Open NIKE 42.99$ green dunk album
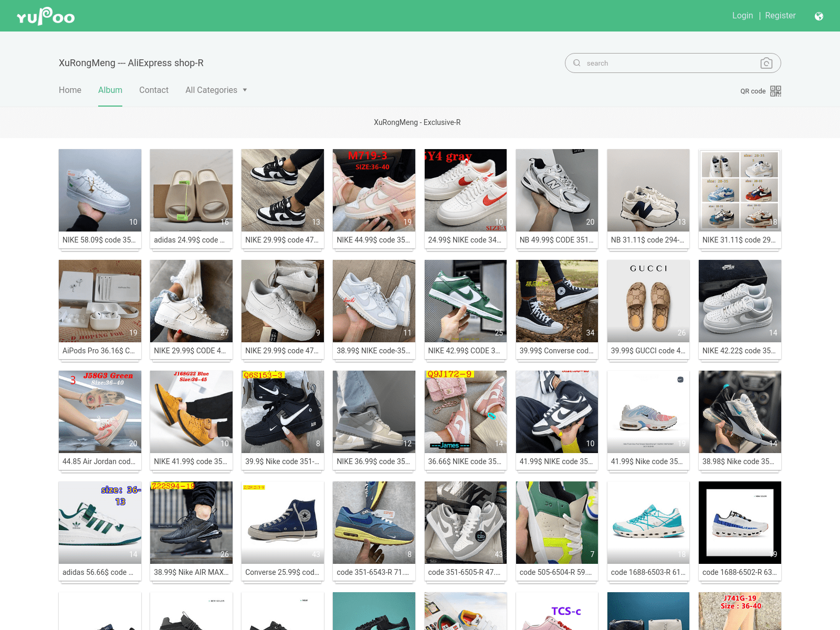Screen dimensions: 840x630 click(x=465, y=310)
